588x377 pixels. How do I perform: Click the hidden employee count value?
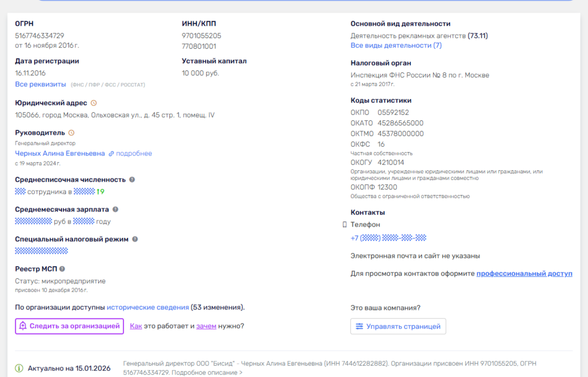[20, 192]
